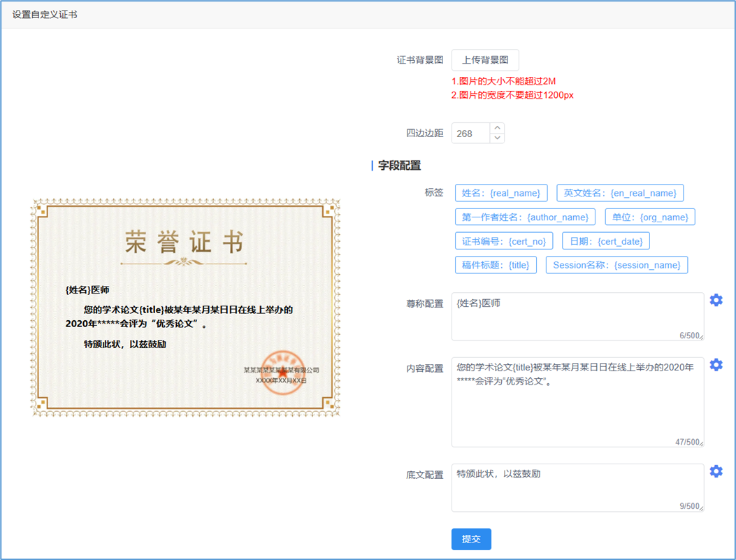
Task: Click the gear icon beside 尊称配置
Action: point(716,300)
